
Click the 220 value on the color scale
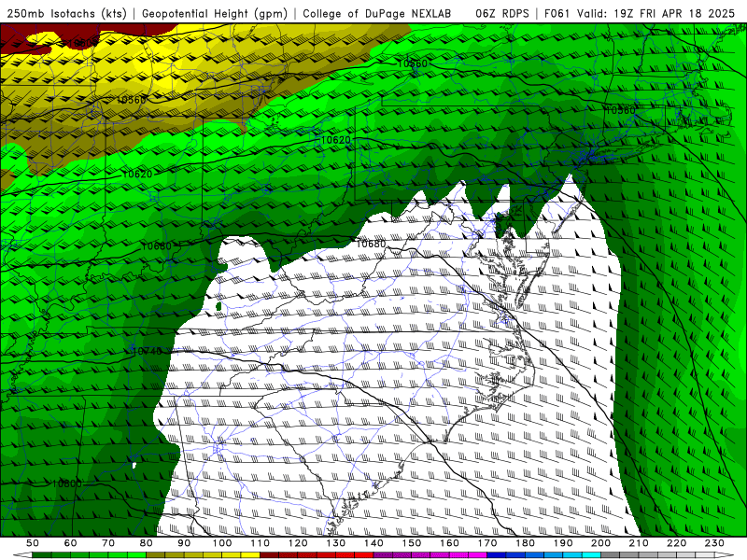[x=677, y=543]
